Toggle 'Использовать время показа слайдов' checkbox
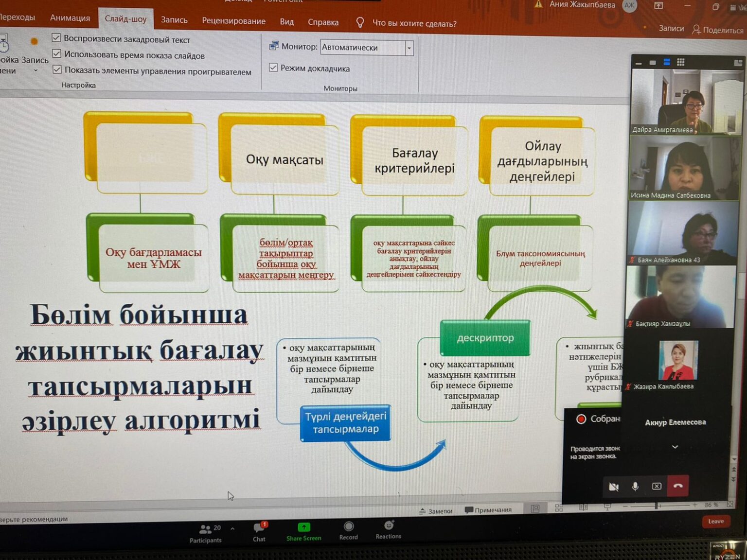747x560 pixels. (x=57, y=54)
